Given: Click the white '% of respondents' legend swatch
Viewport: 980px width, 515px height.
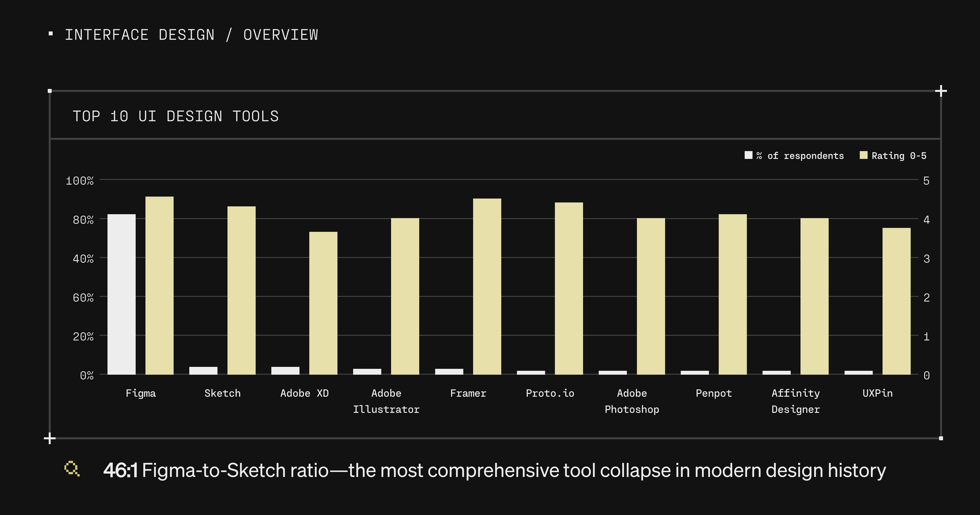Looking at the screenshot, I should coord(748,155).
